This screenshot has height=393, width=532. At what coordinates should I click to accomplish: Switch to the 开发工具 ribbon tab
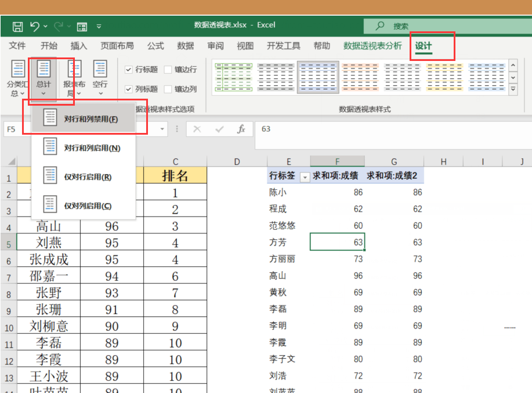tap(284, 46)
